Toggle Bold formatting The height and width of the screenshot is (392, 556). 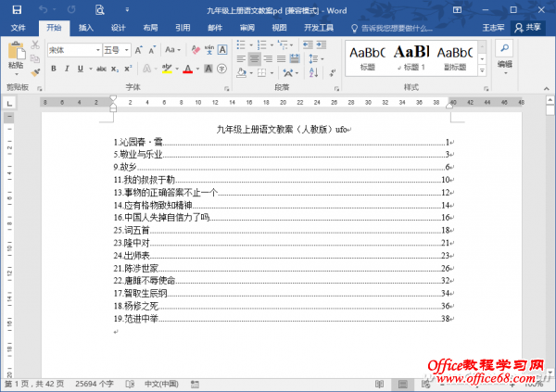coord(53,68)
